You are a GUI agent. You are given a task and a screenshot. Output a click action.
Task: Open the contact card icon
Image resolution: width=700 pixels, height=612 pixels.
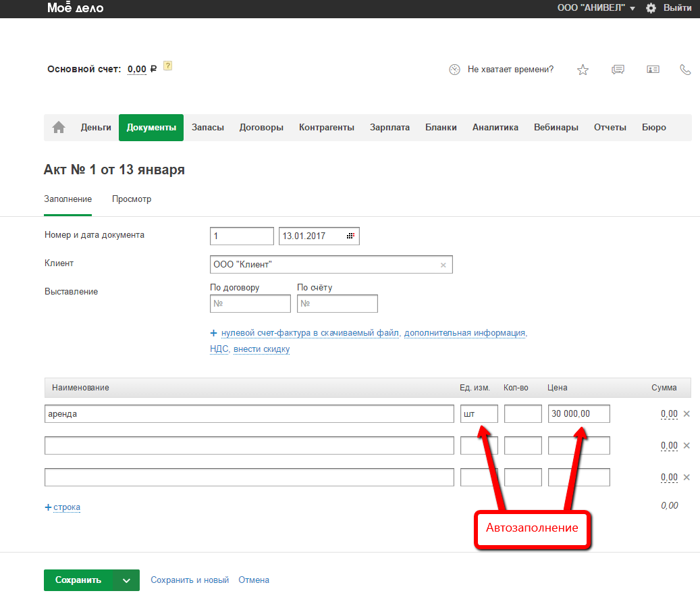pos(653,70)
